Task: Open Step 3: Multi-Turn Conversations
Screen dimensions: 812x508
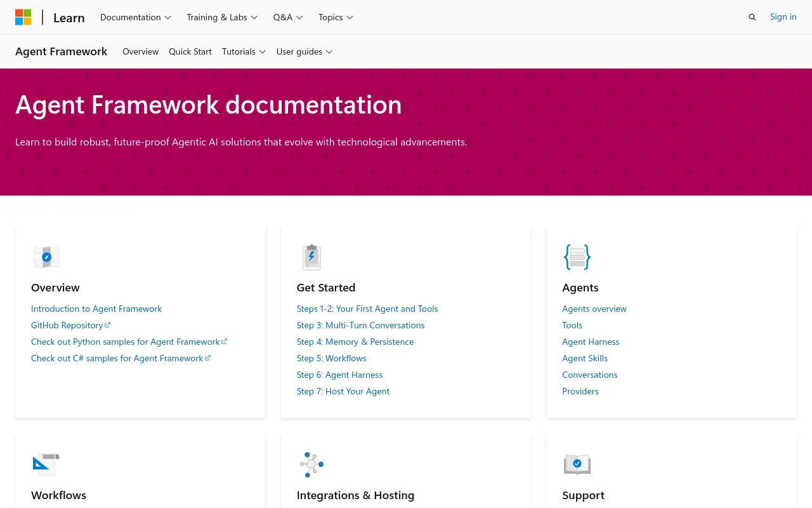Action: coord(361,325)
